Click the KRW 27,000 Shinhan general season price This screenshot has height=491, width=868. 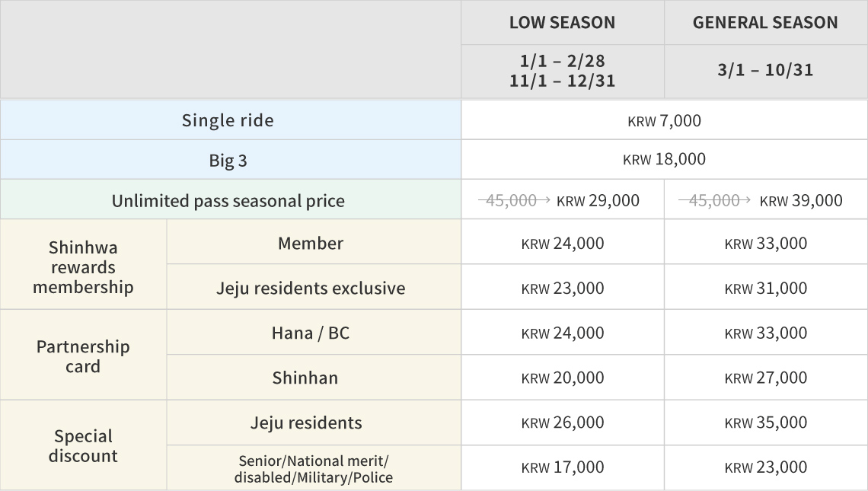765,378
